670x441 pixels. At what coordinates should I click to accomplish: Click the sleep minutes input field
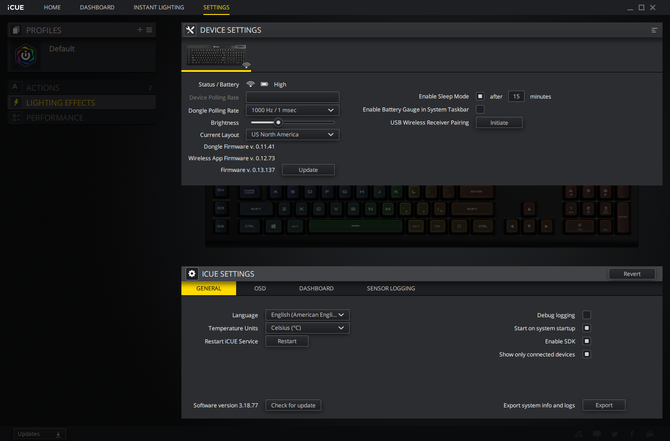[x=516, y=96]
